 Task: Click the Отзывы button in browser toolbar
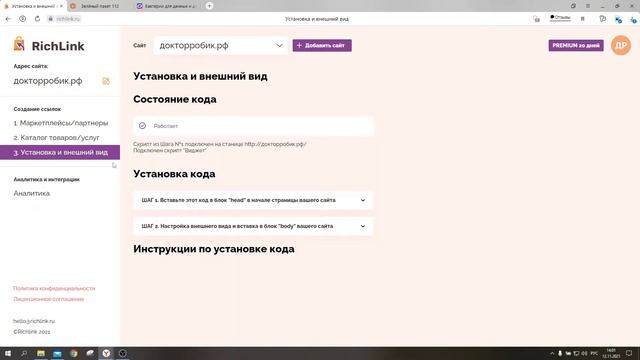[560, 18]
